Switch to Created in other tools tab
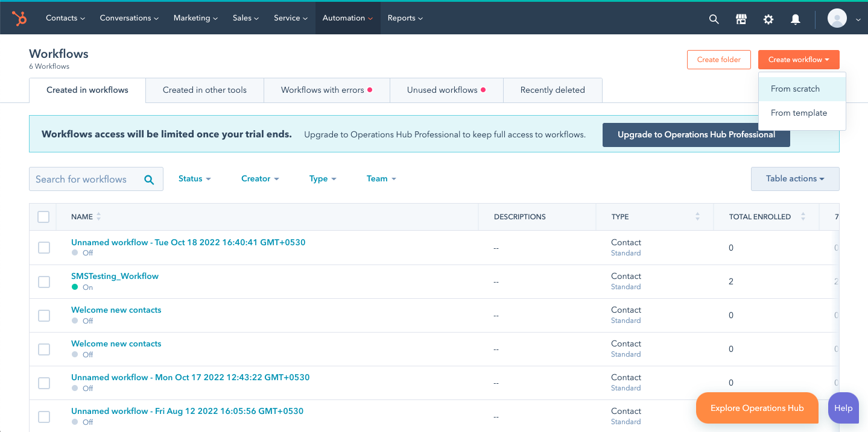Image resolution: width=868 pixels, height=432 pixels. [x=204, y=90]
